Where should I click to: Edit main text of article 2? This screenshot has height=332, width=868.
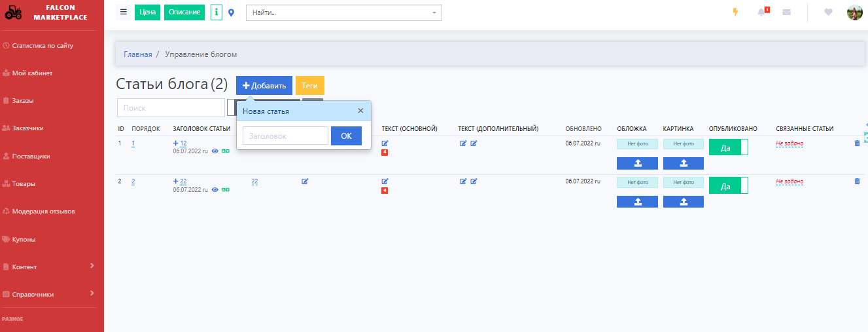tap(385, 181)
